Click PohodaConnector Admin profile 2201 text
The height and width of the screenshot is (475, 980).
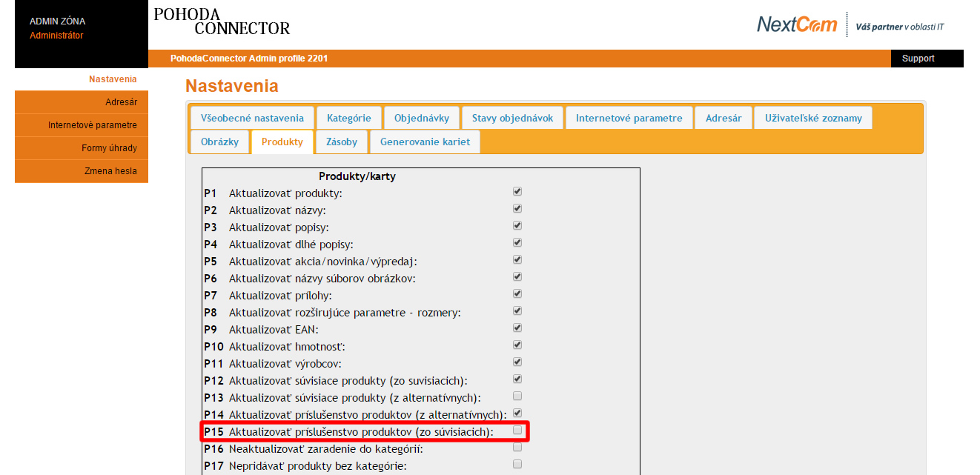[x=249, y=59]
